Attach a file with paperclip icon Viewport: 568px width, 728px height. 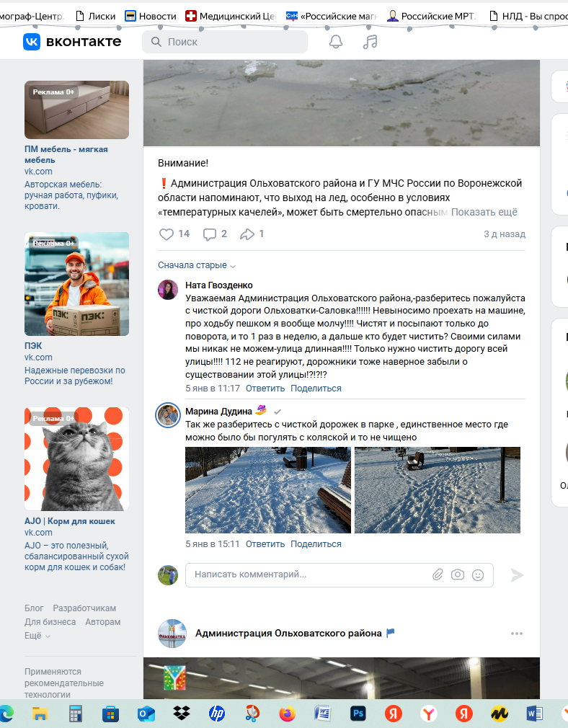[x=438, y=574]
